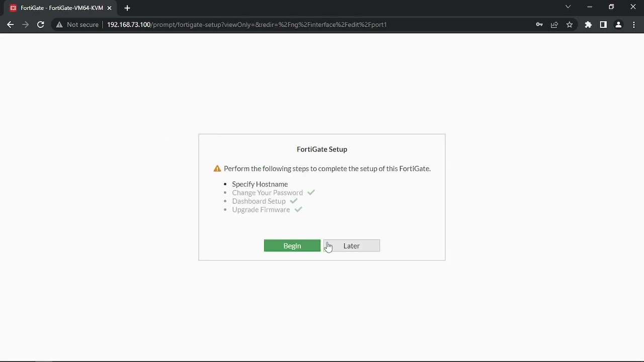
Task: Click the orange warning triangle icon
Action: [217, 168]
